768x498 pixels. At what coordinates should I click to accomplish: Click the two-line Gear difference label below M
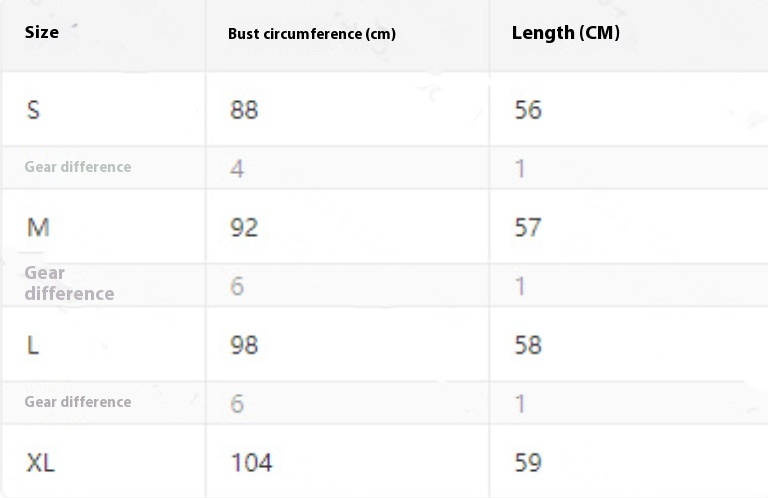point(69,283)
